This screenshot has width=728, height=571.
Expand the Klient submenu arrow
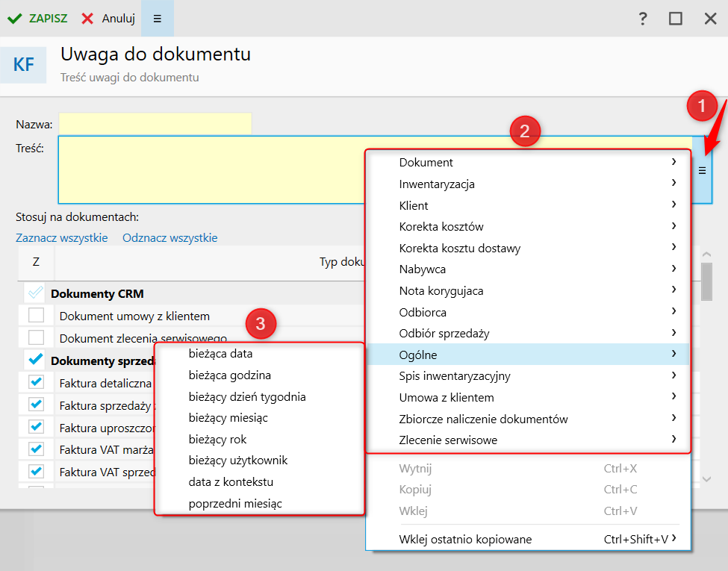pos(673,205)
